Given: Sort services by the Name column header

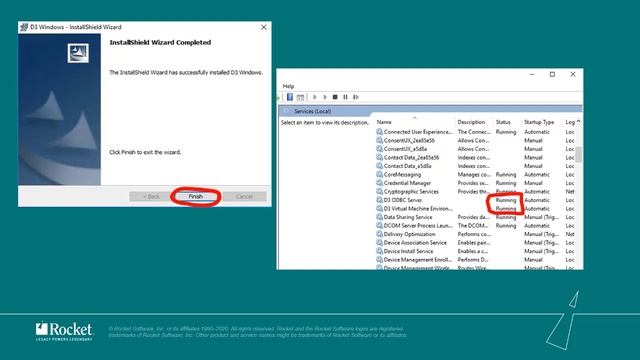Looking at the screenshot, I should coord(384,122).
